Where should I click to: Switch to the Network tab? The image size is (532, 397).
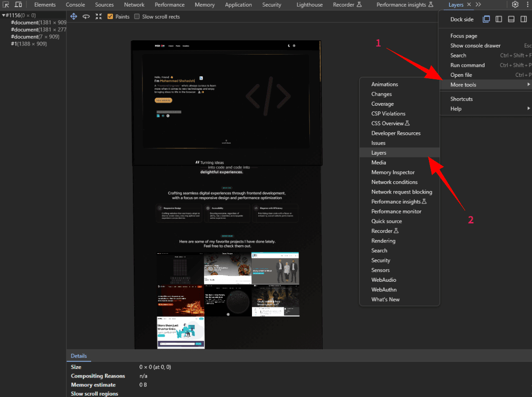click(x=134, y=5)
